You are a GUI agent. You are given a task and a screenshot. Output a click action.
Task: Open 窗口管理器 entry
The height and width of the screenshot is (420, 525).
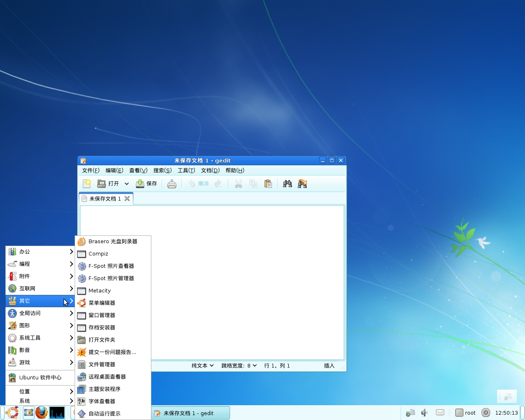point(113,315)
